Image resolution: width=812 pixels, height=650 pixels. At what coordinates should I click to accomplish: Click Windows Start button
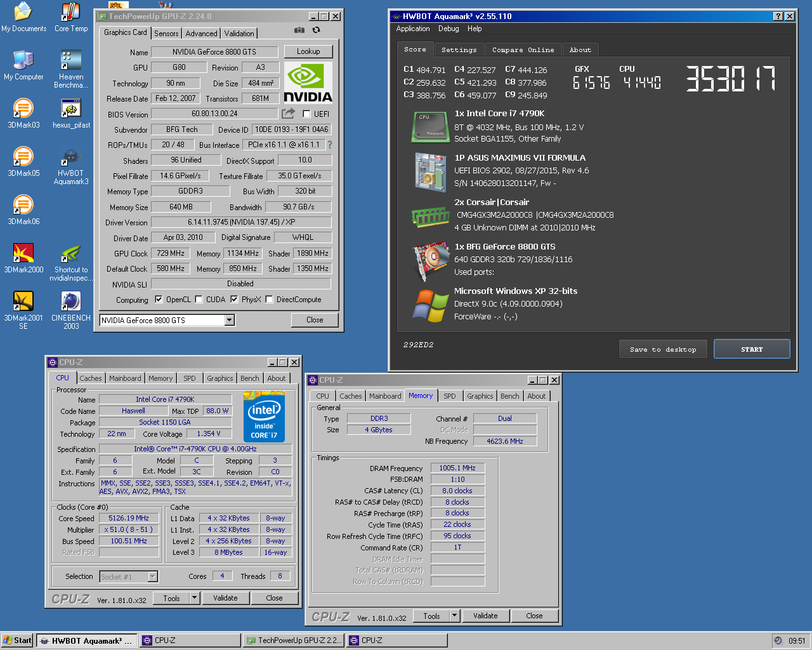coord(17,640)
